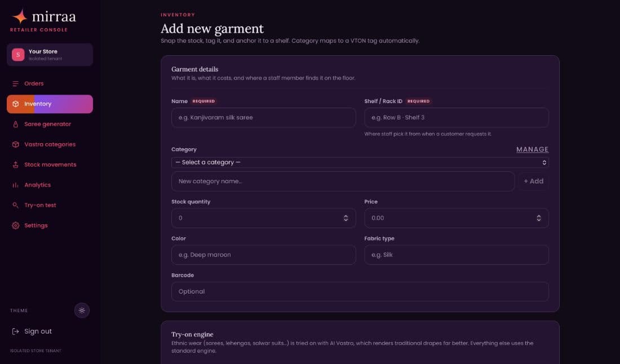Image resolution: width=620 pixels, height=364 pixels.
Task: Click the ISOLATED STORE TENANT footer text
Action: click(x=36, y=350)
